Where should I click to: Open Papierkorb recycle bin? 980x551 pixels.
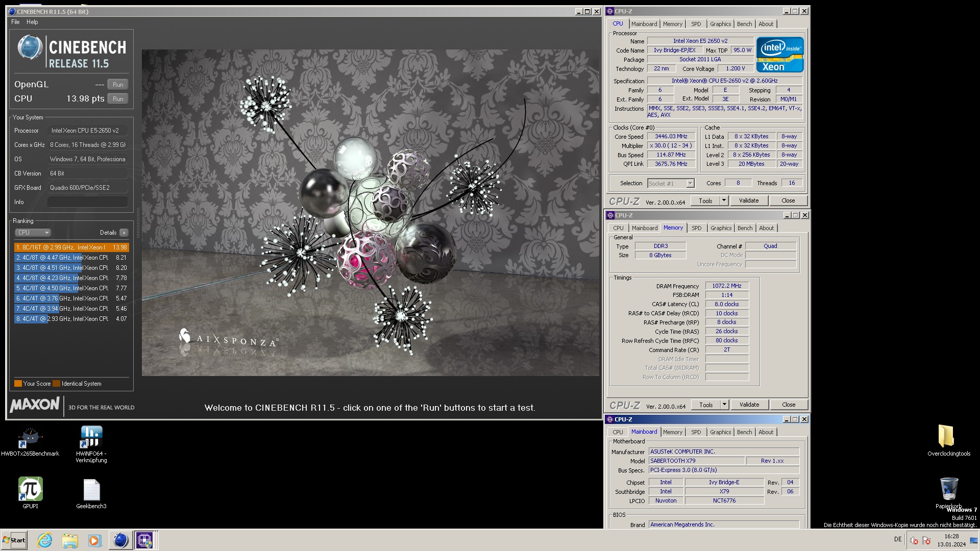tap(949, 493)
